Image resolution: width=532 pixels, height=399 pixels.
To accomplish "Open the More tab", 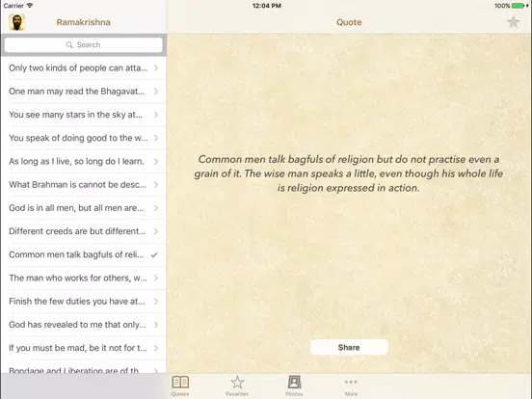I will click(x=351, y=386).
